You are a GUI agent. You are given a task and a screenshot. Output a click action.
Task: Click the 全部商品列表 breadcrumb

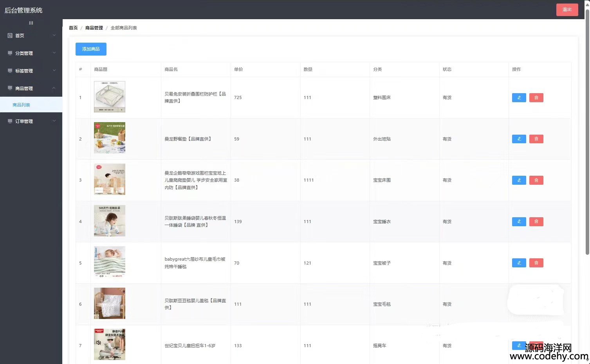click(x=124, y=28)
